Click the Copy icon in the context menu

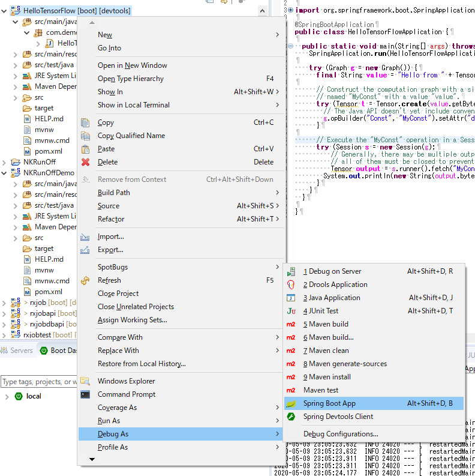click(x=85, y=122)
